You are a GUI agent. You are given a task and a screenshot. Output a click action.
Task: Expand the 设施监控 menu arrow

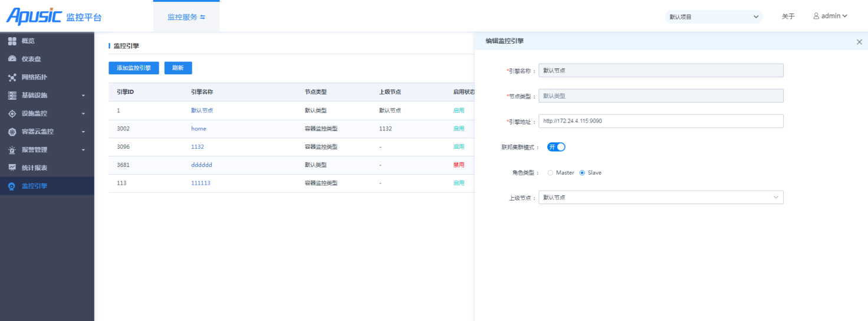point(83,113)
